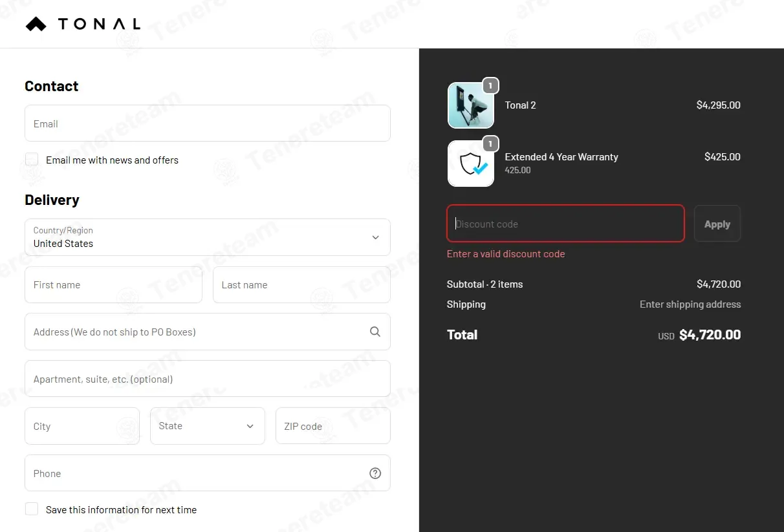
Task: Enable Email me with news and offers
Action: tap(32, 160)
